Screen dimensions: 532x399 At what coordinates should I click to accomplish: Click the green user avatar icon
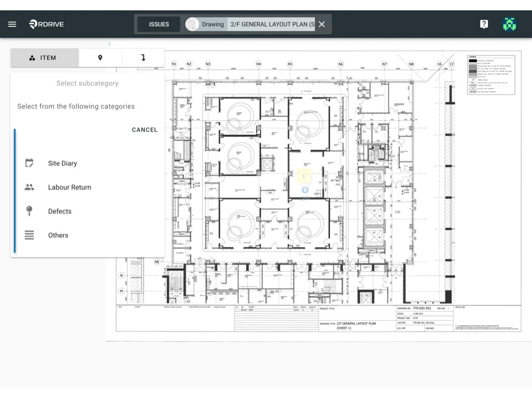(509, 24)
